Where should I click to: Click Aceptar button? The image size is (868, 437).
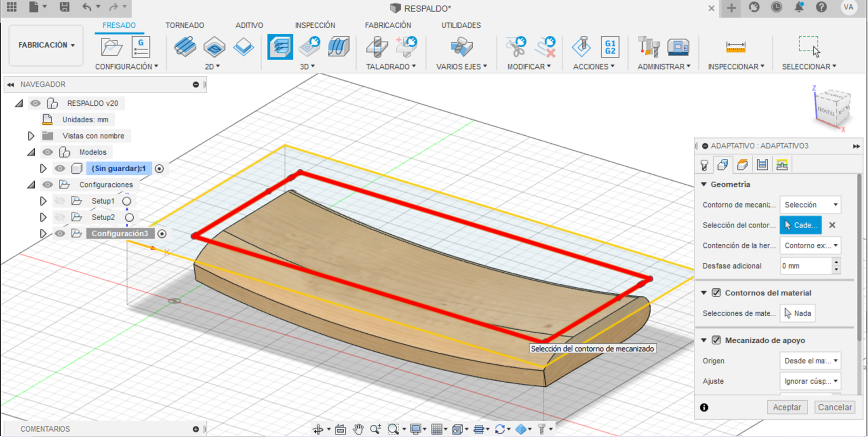[x=787, y=407]
